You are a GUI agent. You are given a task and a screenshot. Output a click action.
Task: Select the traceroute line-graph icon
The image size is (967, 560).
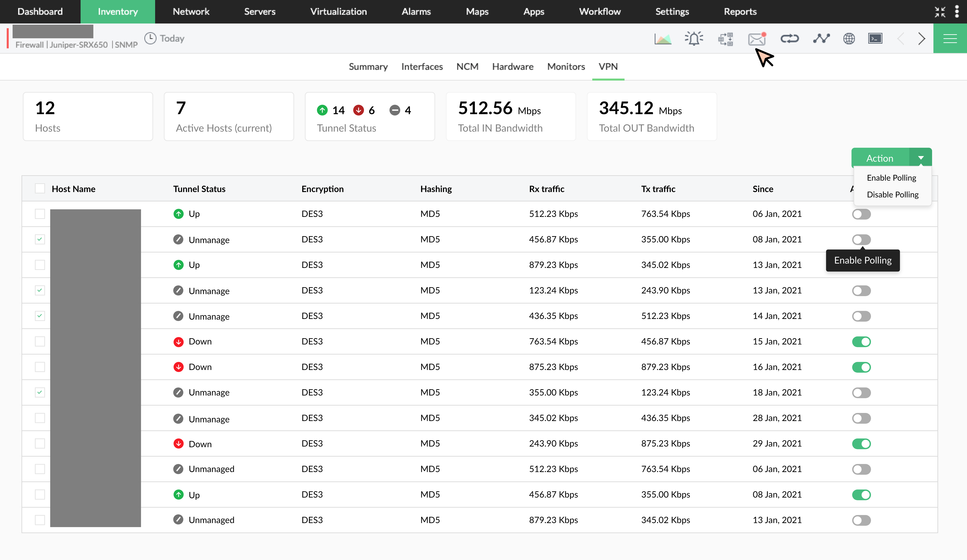pyautogui.click(x=821, y=38)
